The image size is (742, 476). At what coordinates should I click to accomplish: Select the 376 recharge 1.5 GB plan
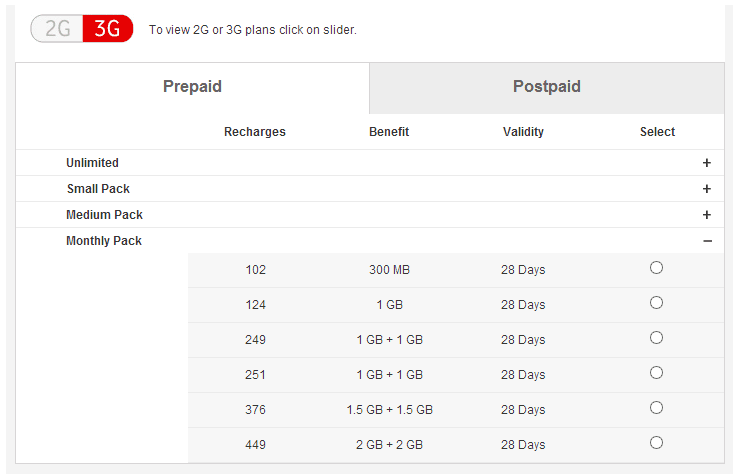click(656, 408)
